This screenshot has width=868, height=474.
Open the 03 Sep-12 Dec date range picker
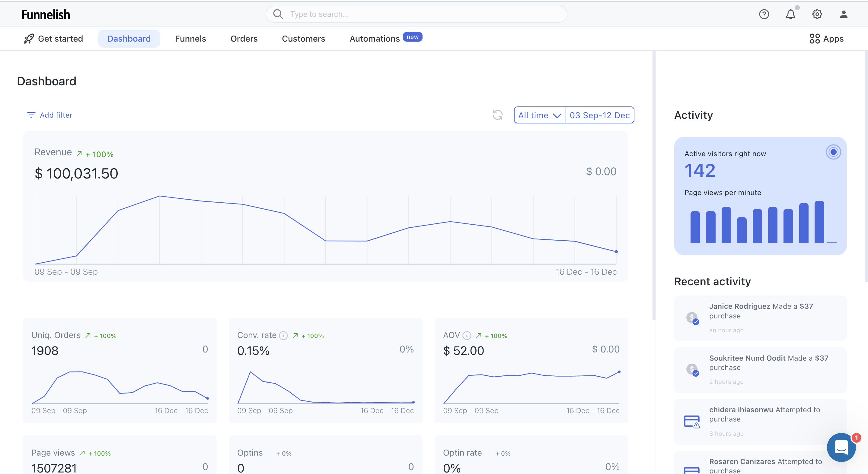pyautogui.click(x=600, y=115)
